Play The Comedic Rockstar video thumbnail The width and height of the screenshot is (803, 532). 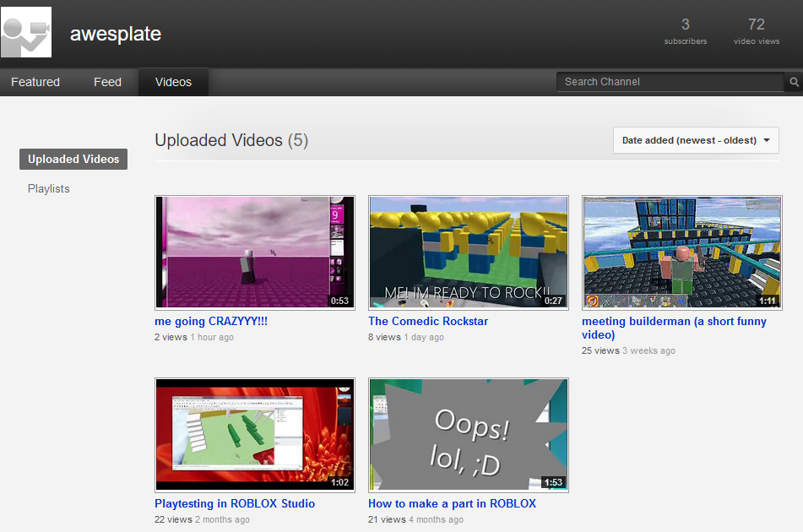469,252
